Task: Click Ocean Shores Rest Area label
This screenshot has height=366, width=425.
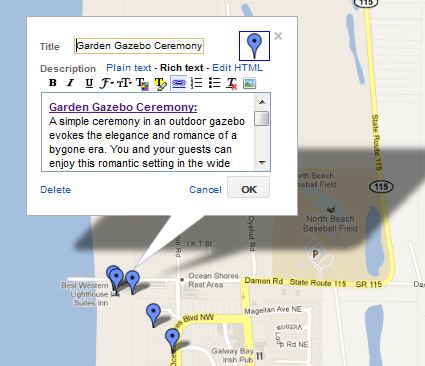Action: click(x=213, y=280)
